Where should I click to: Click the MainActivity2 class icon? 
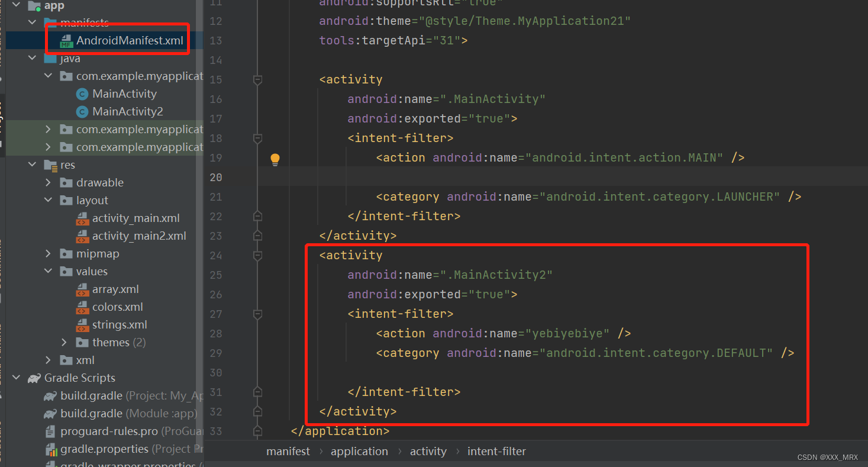82,111
